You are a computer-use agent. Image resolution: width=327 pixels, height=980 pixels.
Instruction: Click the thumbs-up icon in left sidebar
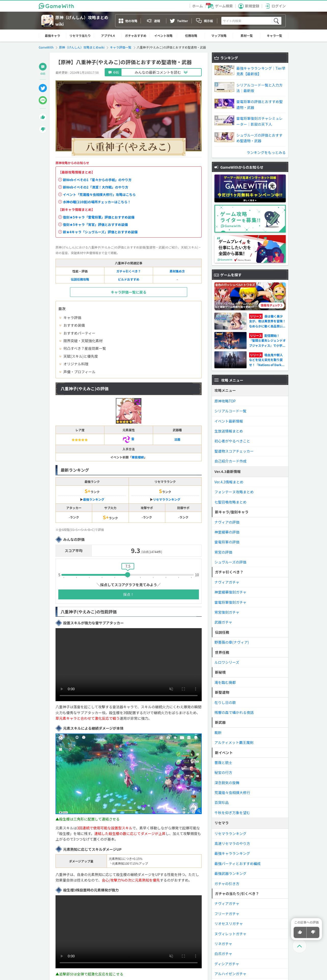43,117
